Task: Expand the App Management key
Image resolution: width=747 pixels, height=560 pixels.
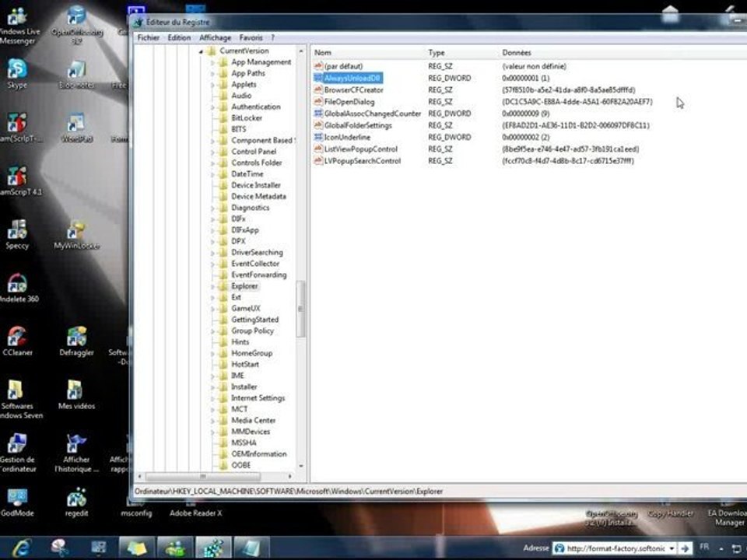Action: [212, 62]
